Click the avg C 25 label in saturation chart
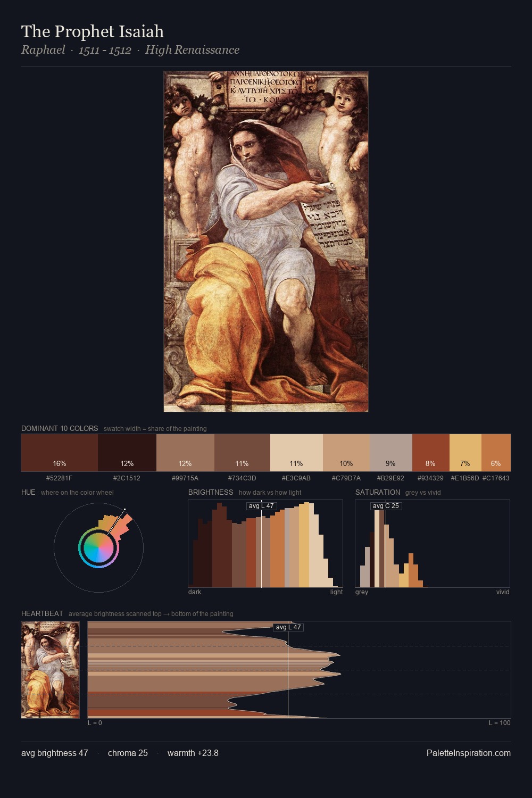The image size is (532, 798). tap(386, 506)
